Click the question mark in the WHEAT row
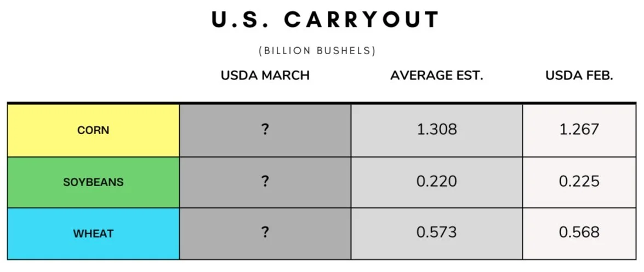 click(265, 232)
